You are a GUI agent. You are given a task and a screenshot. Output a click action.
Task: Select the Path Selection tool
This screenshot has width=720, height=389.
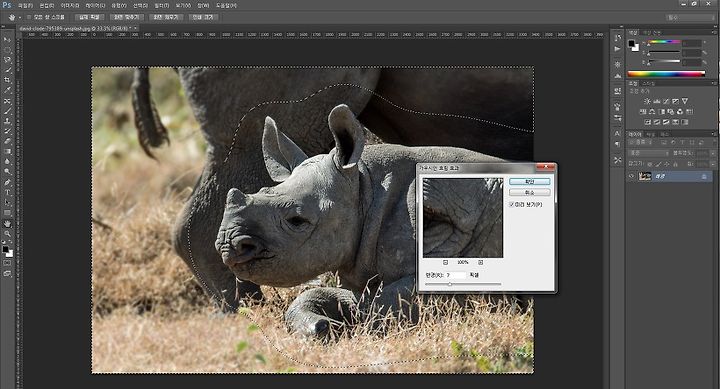pyautogui.click(x=7, y=203)
